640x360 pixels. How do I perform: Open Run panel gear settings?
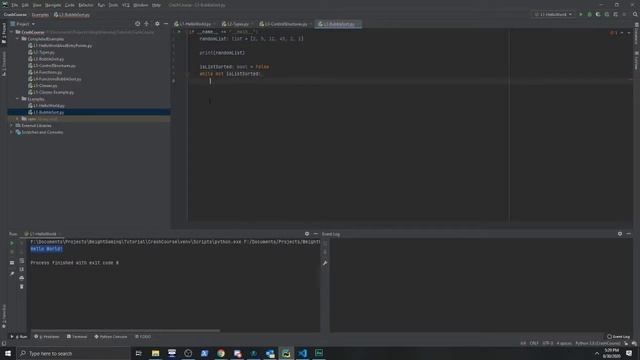[307, 234]
